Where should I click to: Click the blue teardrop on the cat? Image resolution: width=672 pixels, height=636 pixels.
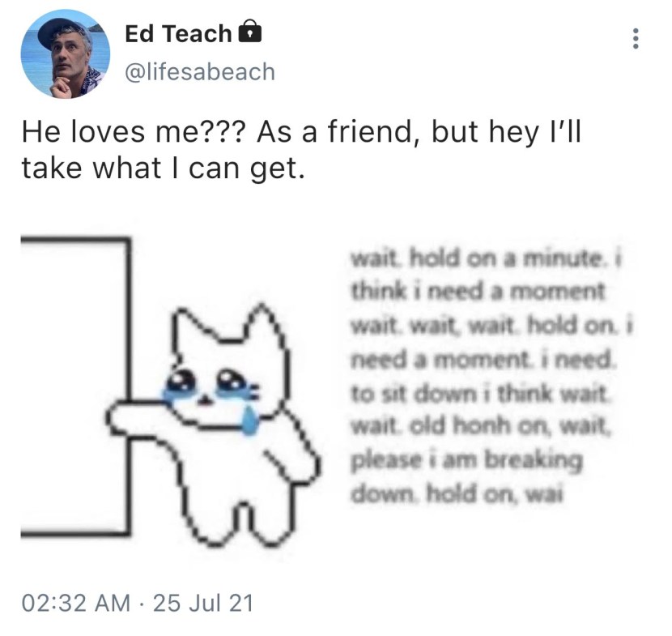(249, 420)
